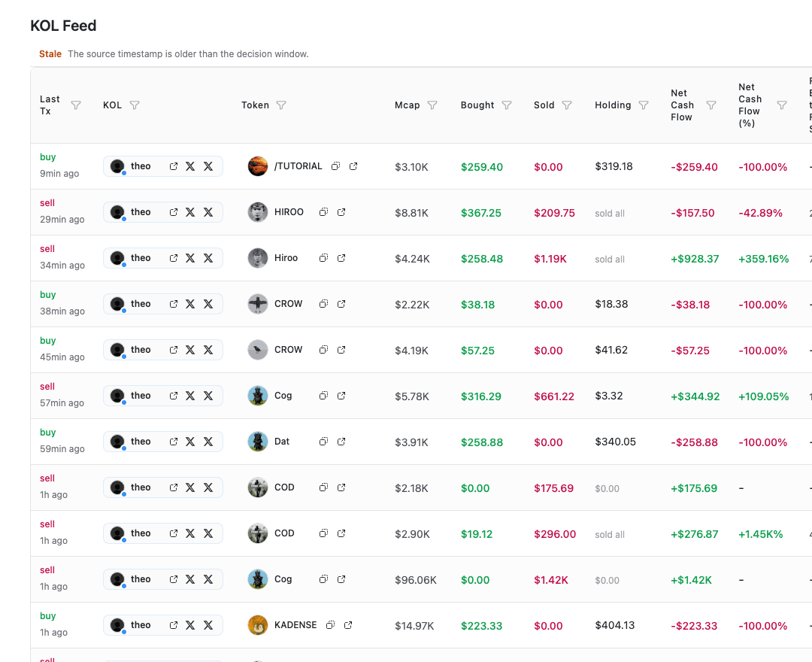The height and width of the screenshot is (662, 812).
Task: Copy the Hiroo $4.24K token address
Action: (323, 258)
